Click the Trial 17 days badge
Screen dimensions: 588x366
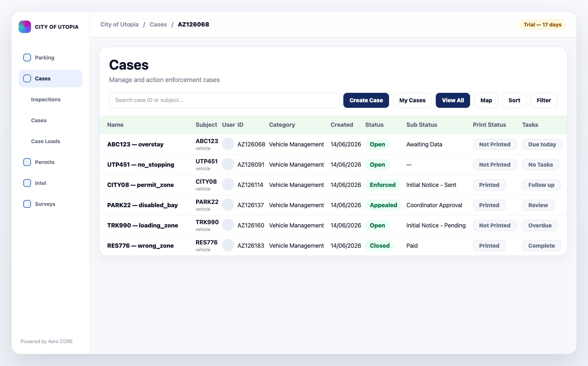pos(542,25)
